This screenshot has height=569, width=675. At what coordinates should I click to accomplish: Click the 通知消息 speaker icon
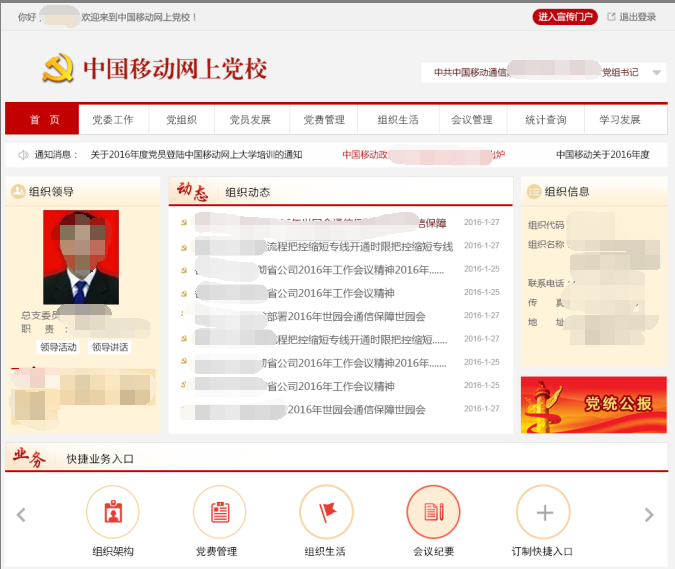coord(23,155)
